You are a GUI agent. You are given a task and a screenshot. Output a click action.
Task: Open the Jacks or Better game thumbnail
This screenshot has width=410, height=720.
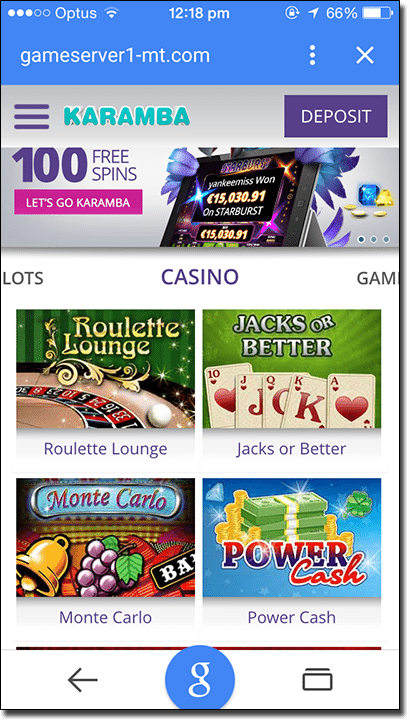point(292,369)
